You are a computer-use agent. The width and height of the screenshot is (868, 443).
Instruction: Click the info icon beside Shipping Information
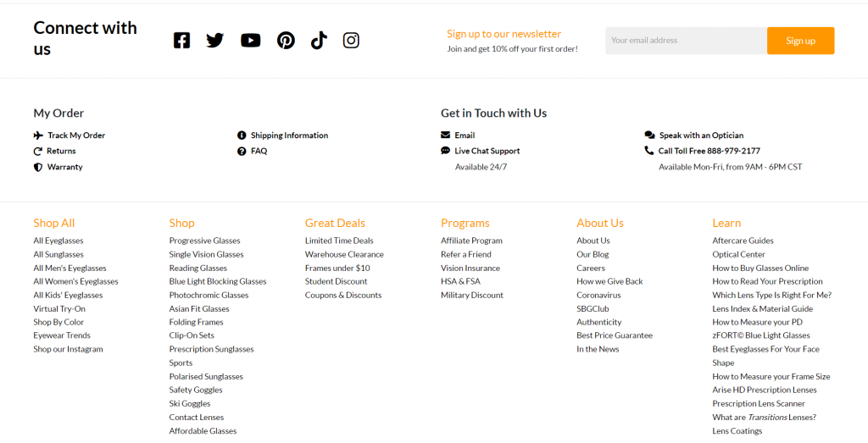pyautogui.click(x=242, y=136)
